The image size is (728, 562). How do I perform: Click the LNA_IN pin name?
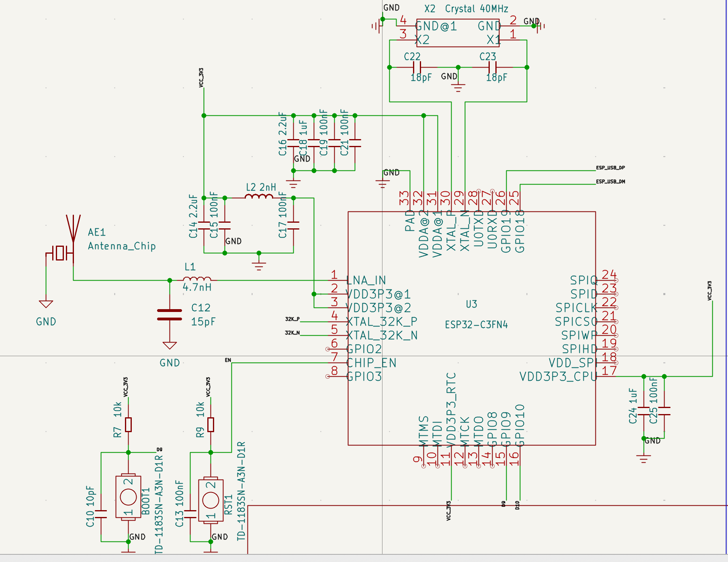tap(366, 280)
